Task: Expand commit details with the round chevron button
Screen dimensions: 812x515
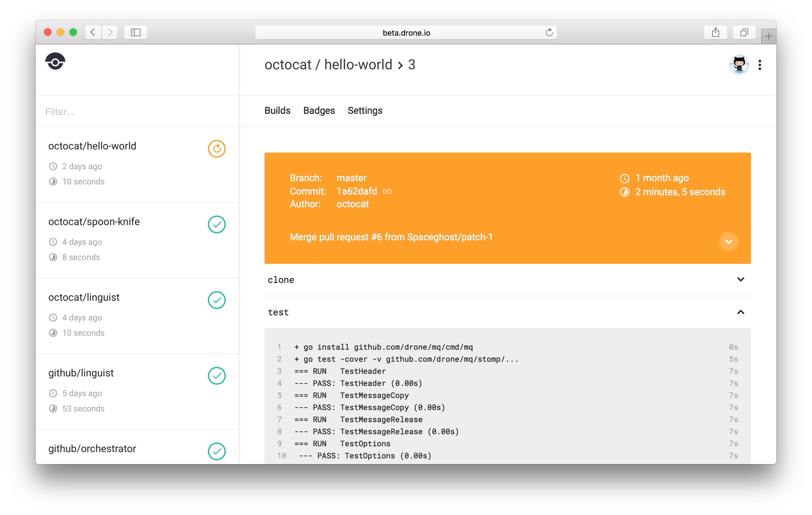Action: (728, 242)
